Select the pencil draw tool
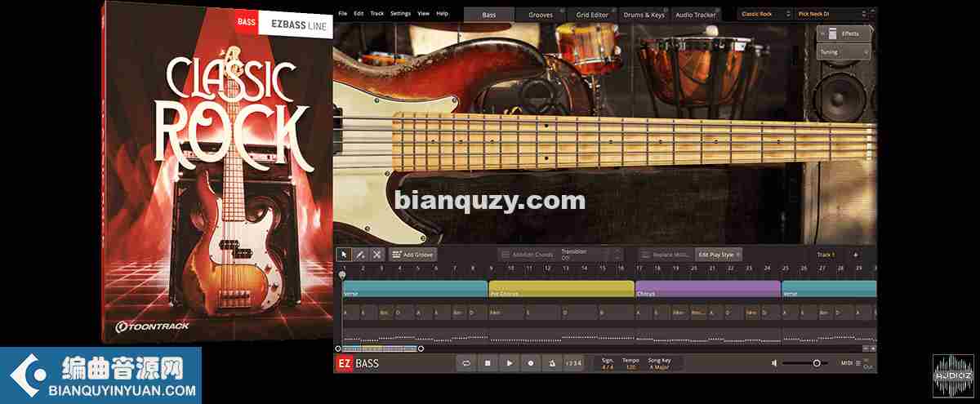 (360, 255)
